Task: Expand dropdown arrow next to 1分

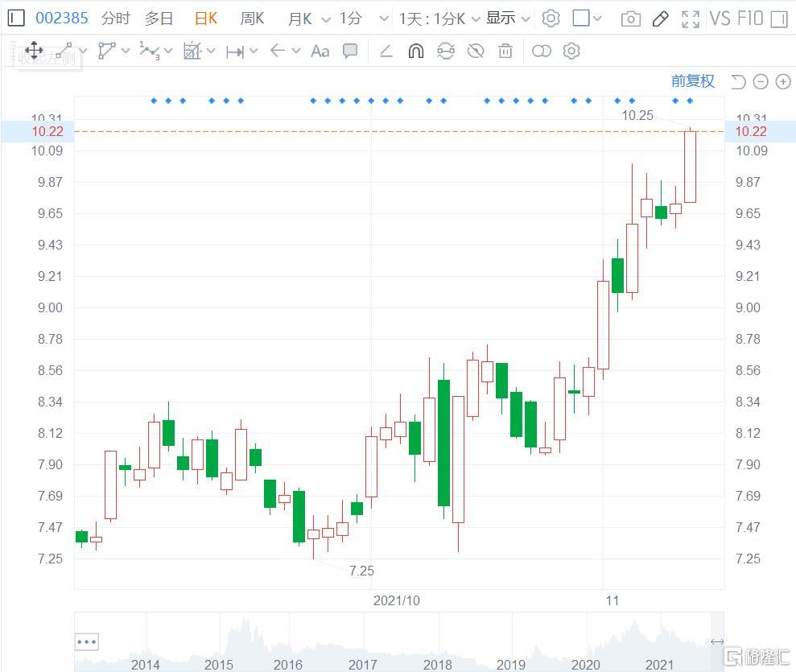Action: 384,20
